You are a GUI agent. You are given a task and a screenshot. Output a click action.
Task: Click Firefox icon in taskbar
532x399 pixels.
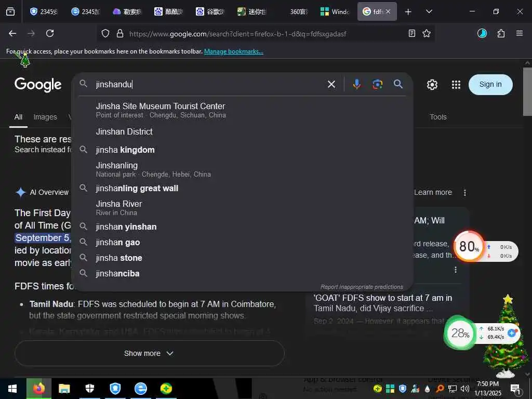(x=38, y=388)
